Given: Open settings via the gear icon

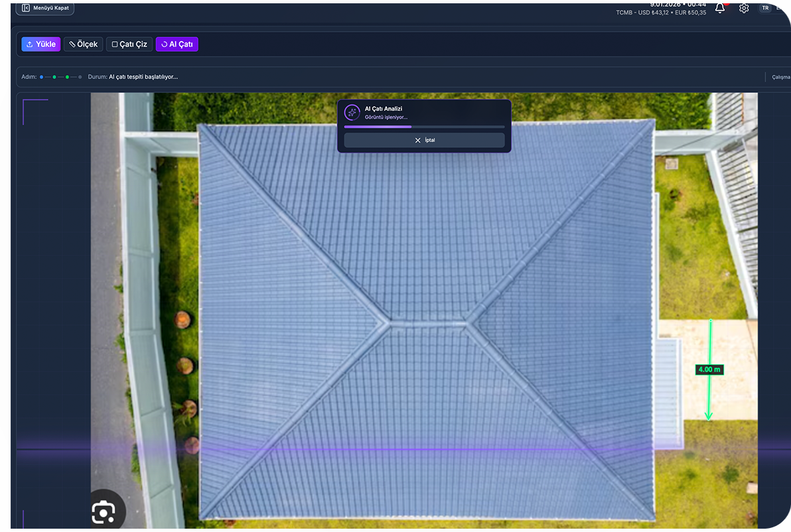Looking at the screenshot, I should click(x=744, y=8).
